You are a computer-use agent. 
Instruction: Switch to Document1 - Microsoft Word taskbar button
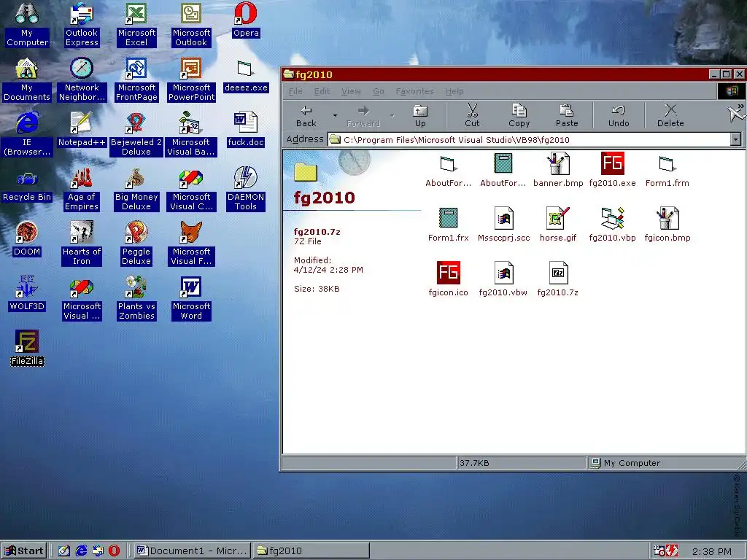click(192, 551)
